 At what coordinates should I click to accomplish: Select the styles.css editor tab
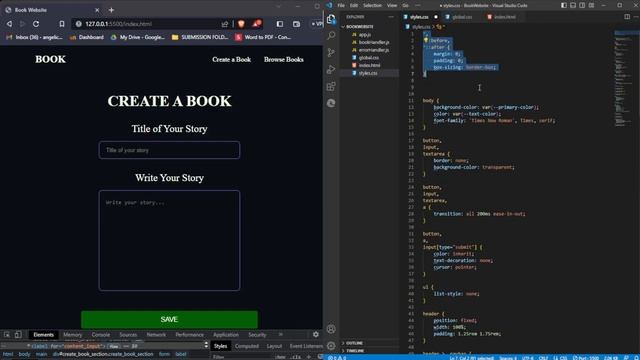[419, 17]
